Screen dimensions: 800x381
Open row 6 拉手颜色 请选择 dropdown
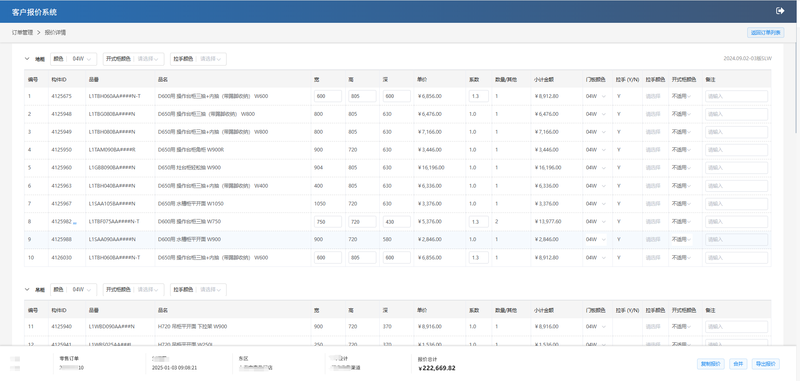tap(653, 186)
